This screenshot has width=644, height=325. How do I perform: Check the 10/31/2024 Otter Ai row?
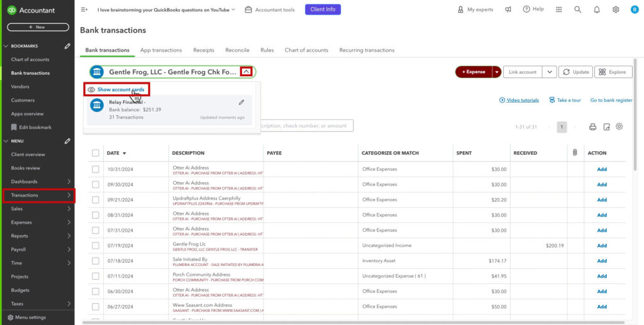click(96, 169)
